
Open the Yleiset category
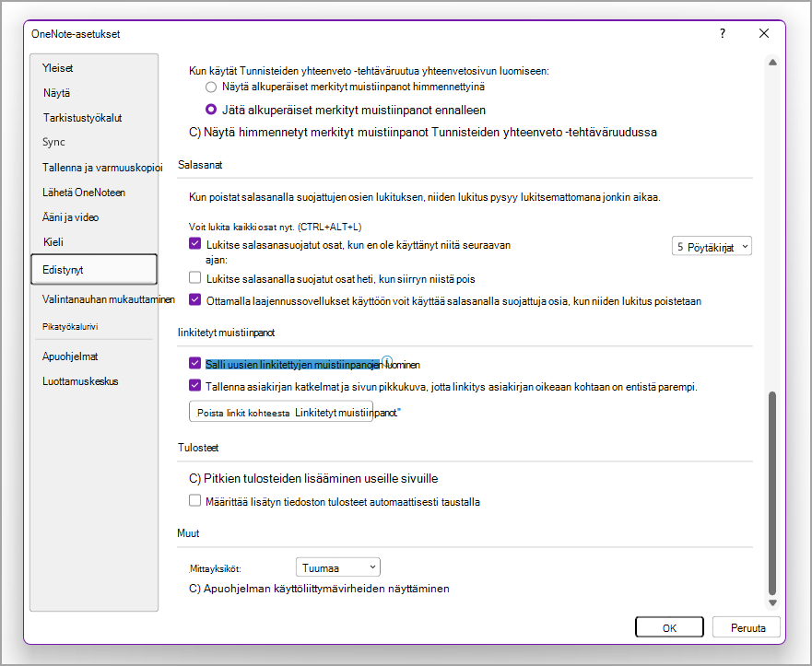pyautogui.click(x=57, y=68)
